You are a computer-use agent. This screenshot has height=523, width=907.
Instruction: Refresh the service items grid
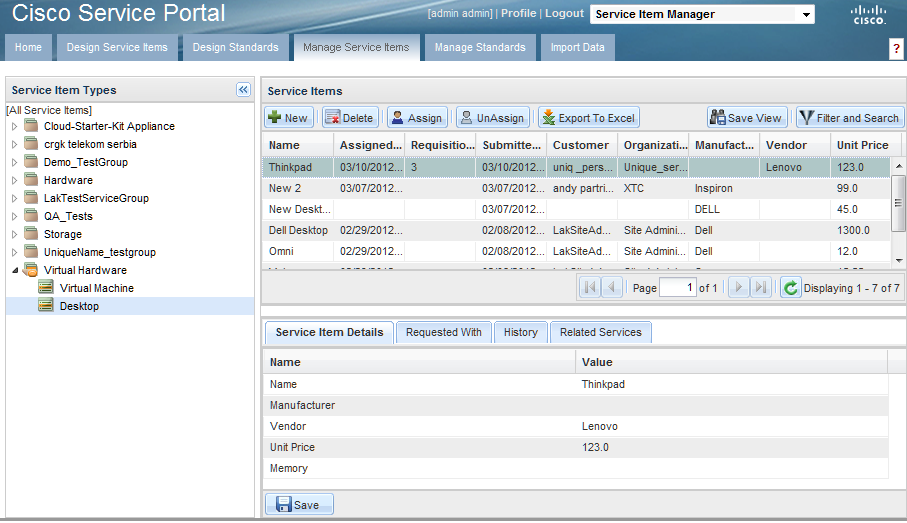point(790,288)
